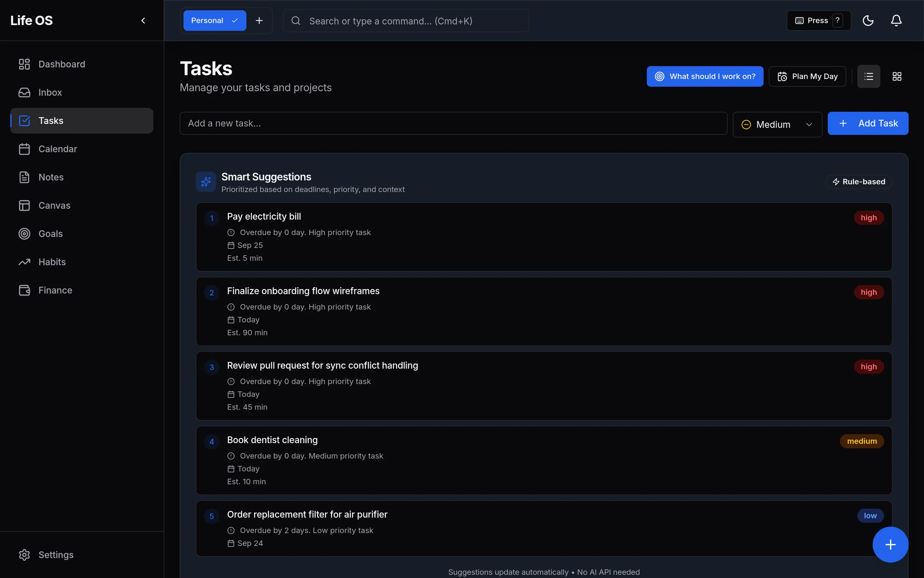The image size is (924, 578).
Task: Click the search command bar
Action: point(406,21)
